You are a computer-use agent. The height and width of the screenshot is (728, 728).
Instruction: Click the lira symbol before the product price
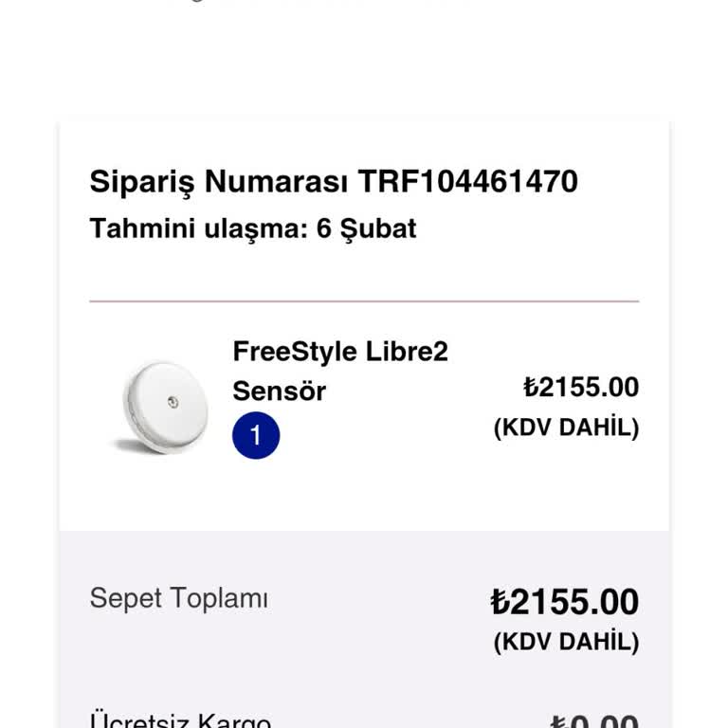pos(531,388)
